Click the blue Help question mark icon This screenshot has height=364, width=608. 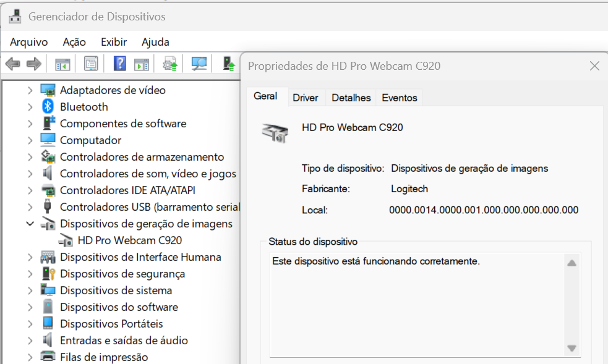point(120,64)
